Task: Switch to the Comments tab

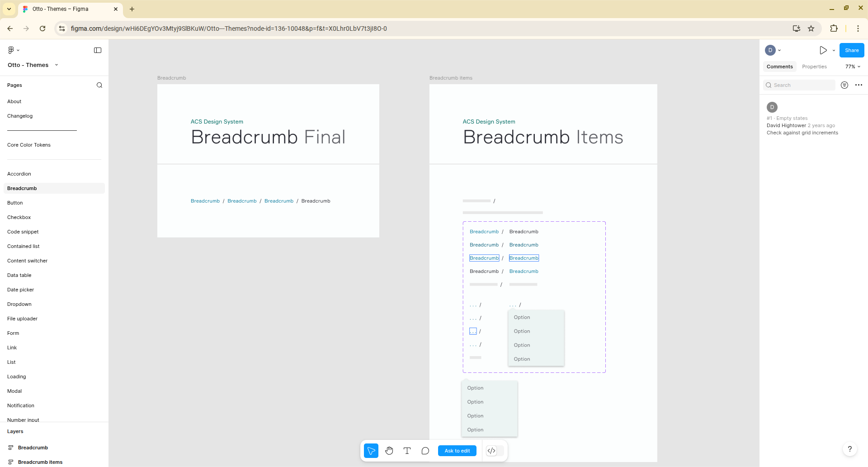Action: point(779,67)
